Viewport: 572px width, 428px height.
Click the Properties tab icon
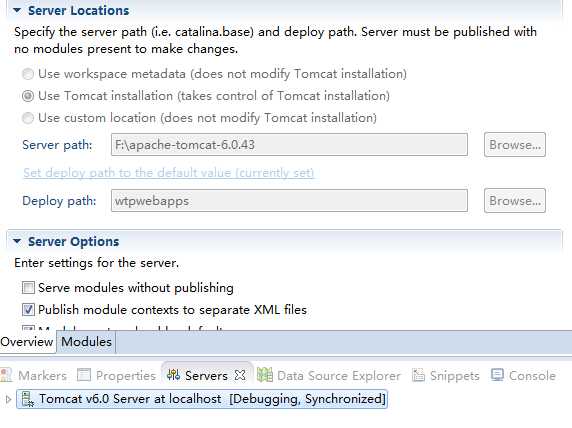(x=84, y=375)
